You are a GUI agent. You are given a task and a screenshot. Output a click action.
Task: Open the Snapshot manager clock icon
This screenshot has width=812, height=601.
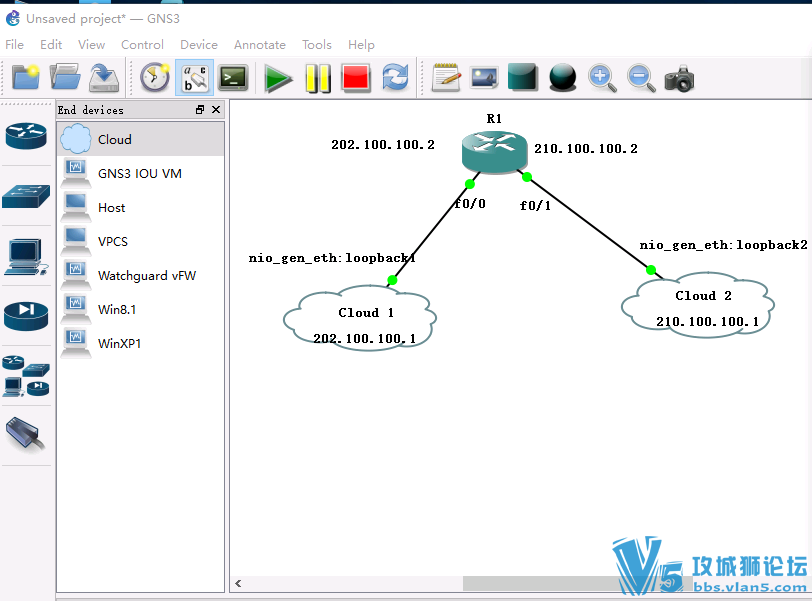[x=155, y=78]
